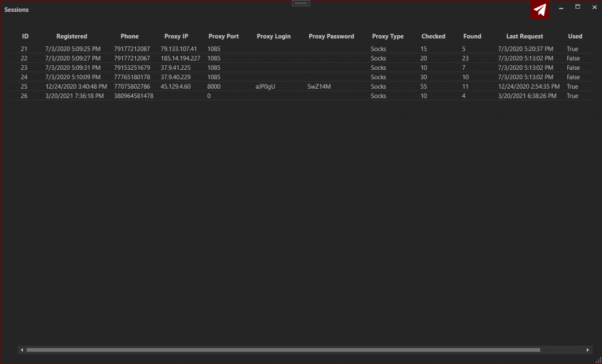Image resolution: width=602 pixels, height=364 pixels.
Task: Click the drag handle at top center
Action: coord(301,3)
